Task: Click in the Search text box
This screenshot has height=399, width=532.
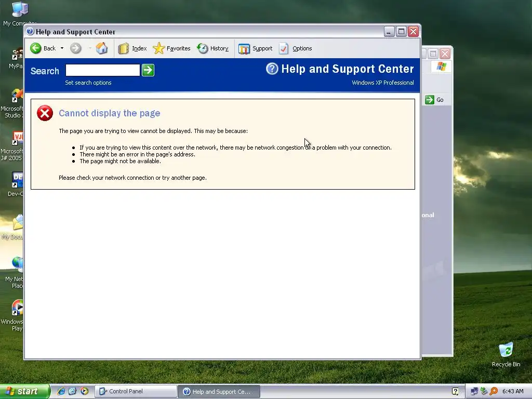Action: coord(102,70)
